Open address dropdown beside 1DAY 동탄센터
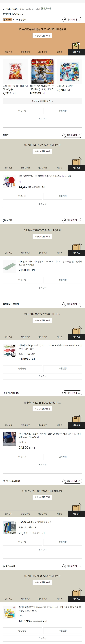This screenshot has height=644, width=85. [x=72, y=20]
